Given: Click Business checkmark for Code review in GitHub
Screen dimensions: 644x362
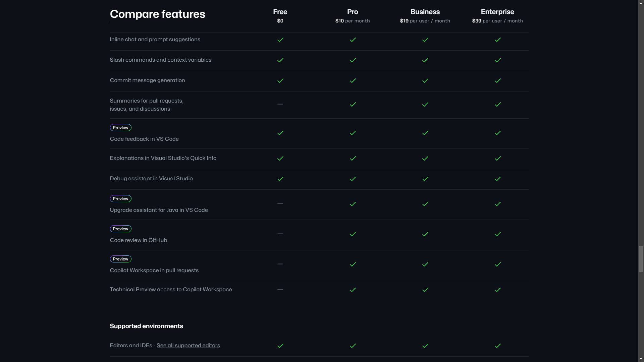Looking at the screenshot, I should tap(425, 234).
